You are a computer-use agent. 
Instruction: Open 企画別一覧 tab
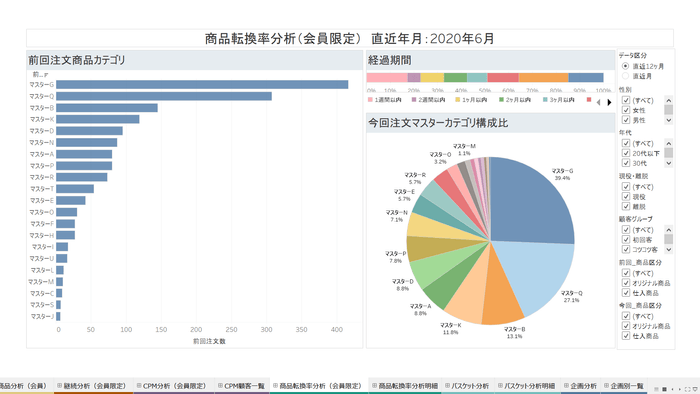click(x=624, y=386)
